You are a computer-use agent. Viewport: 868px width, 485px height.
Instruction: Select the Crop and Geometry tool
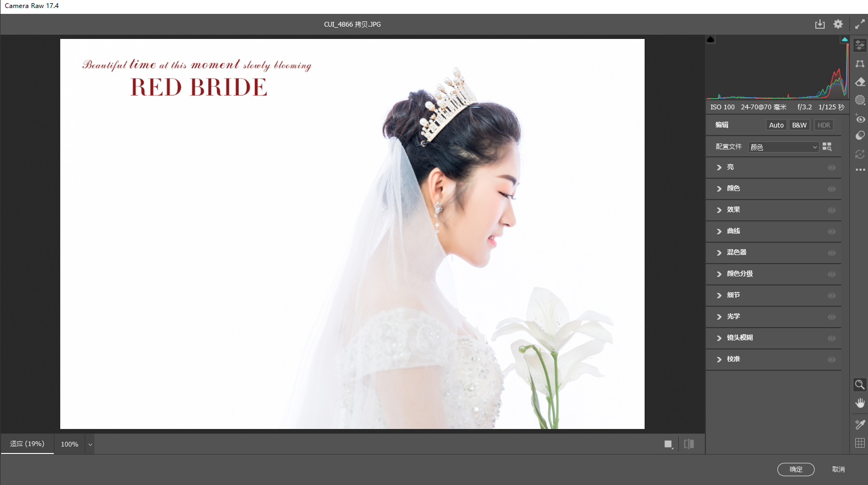coord(859,63)
